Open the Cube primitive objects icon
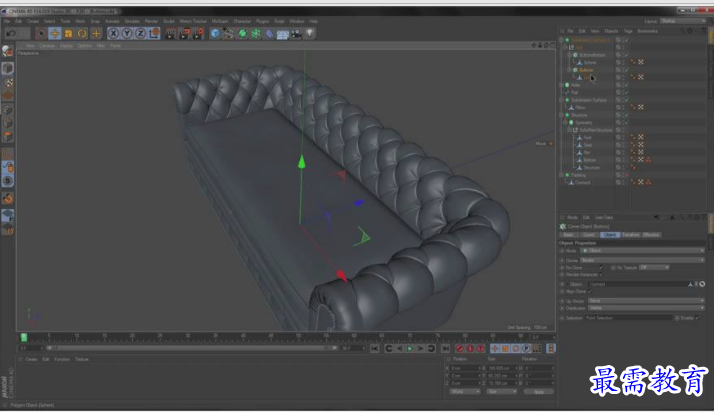The height and width of the screenshot is (412, 714). click(215, 33)
